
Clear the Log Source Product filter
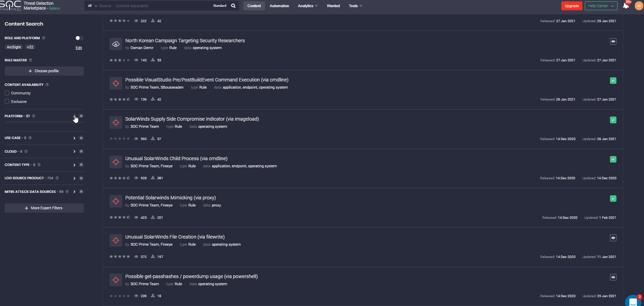[x=81, y=178]
